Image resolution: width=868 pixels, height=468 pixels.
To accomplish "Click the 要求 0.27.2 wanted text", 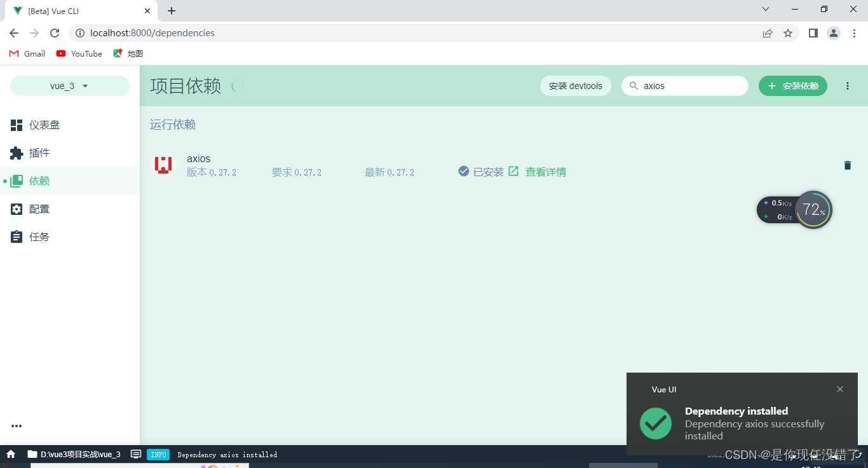I will pyautogui.click(x=297, y=172).
